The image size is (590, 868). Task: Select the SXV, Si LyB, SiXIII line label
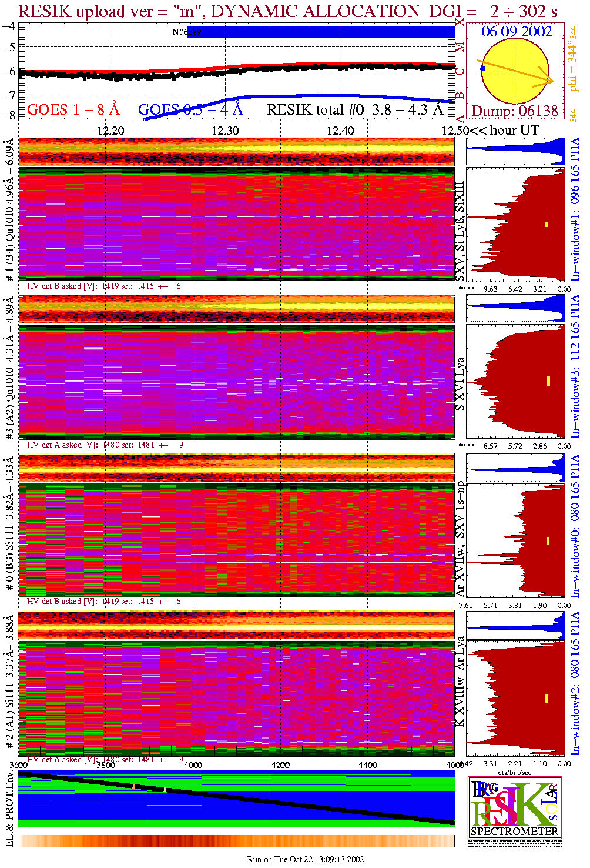pyautogui.click(x=460, y=231)
